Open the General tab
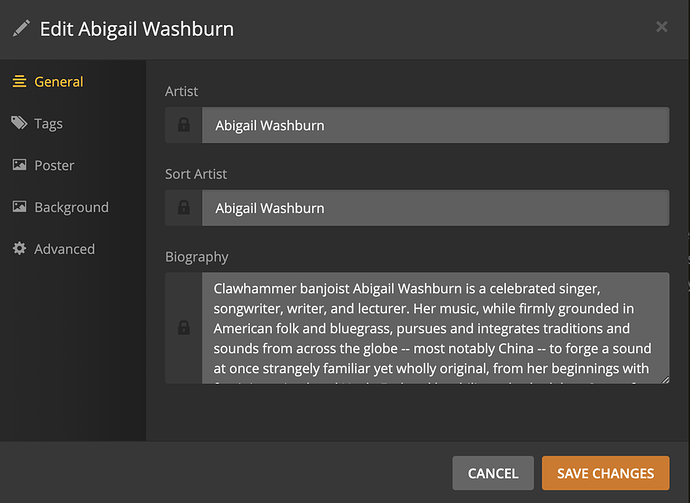The image size is (690, 503). click(58, 82)
